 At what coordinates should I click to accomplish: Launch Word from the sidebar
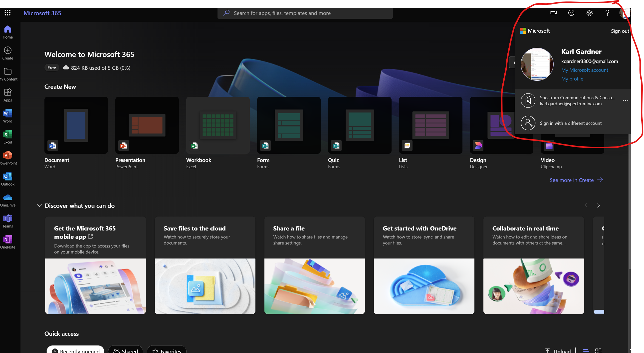click(8, 116)
